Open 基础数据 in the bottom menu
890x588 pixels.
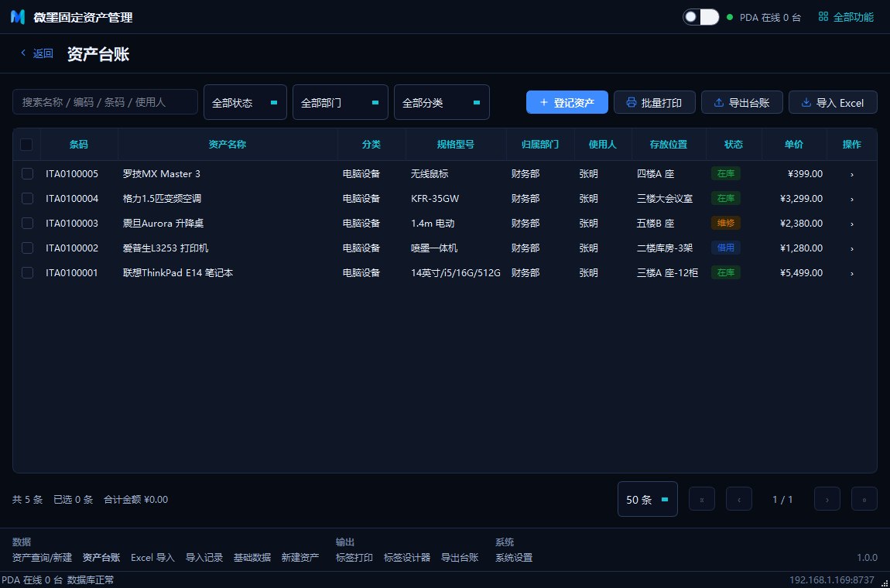click(x=252, y=557)
